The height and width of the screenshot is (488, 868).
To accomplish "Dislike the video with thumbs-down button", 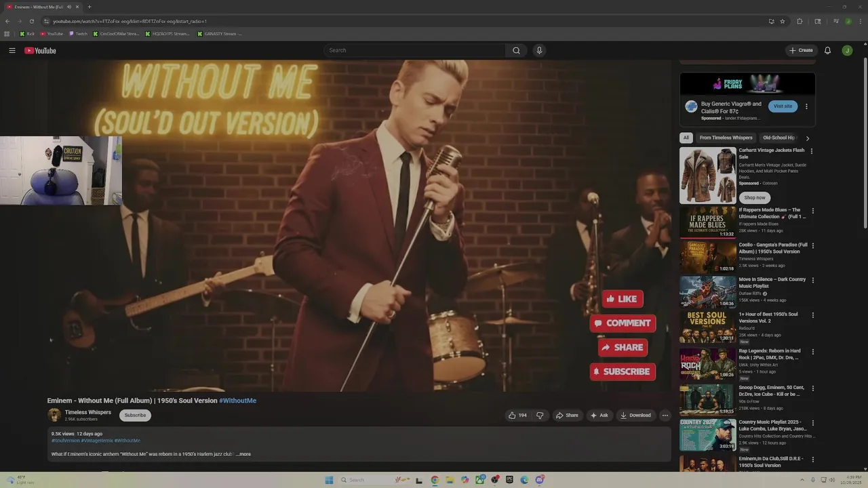I will coord(540,415).
